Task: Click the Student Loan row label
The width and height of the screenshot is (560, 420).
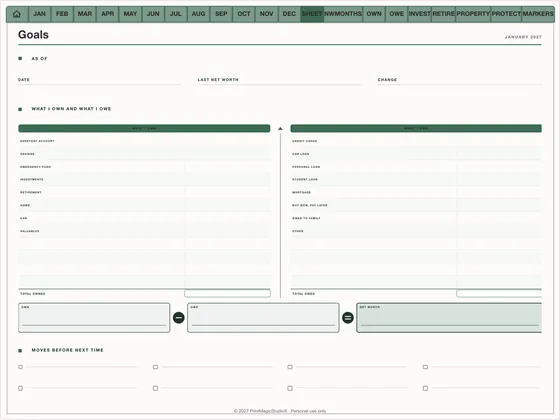Action: click(305, 179)
